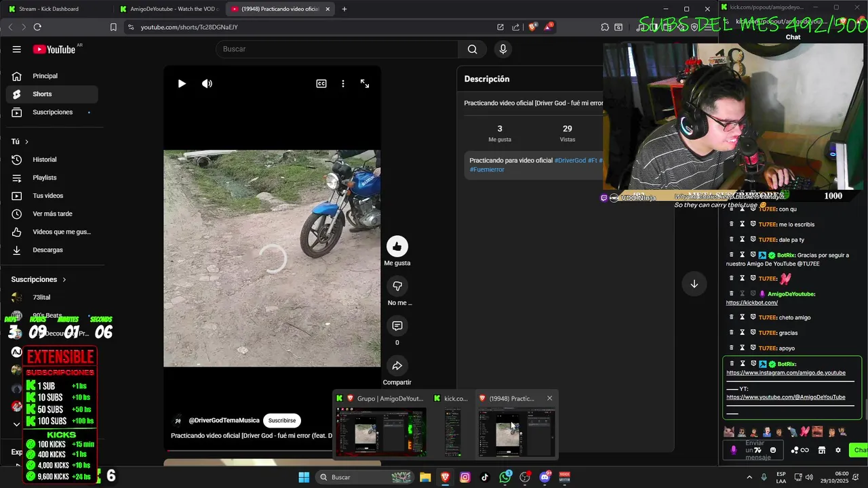Share the Short via Compartir

[x=397, y=366]
